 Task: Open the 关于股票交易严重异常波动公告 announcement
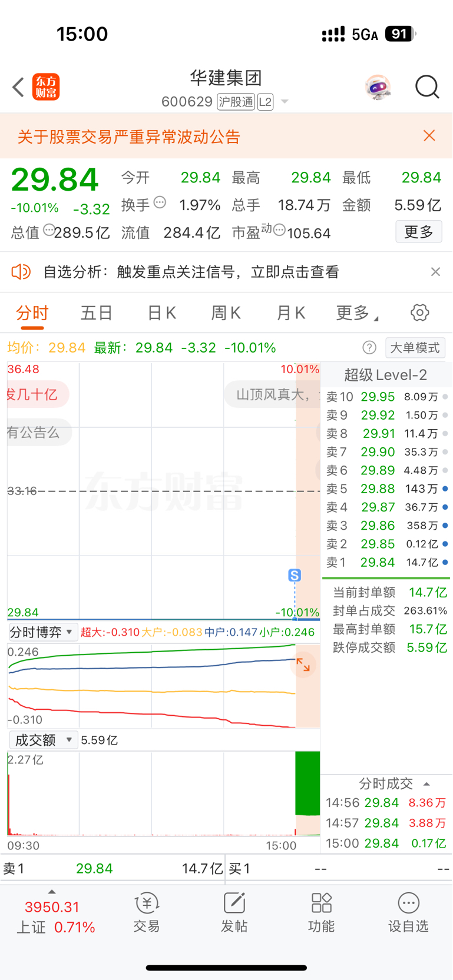coord(129,137)
